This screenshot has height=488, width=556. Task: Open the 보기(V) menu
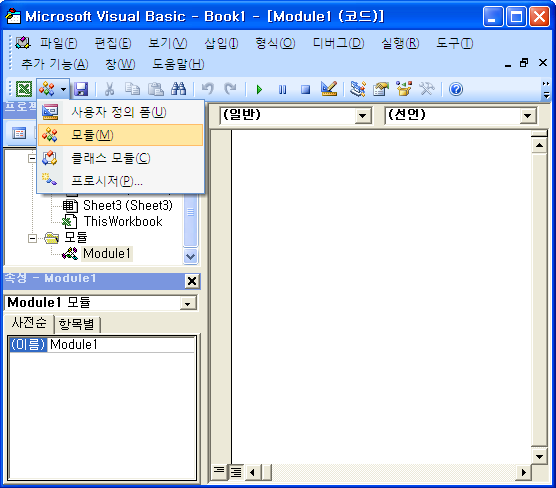(167, 43)
